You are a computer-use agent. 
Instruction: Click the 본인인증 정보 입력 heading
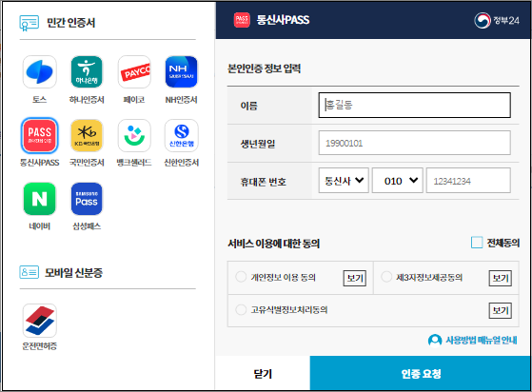click(x=264, y=69)
